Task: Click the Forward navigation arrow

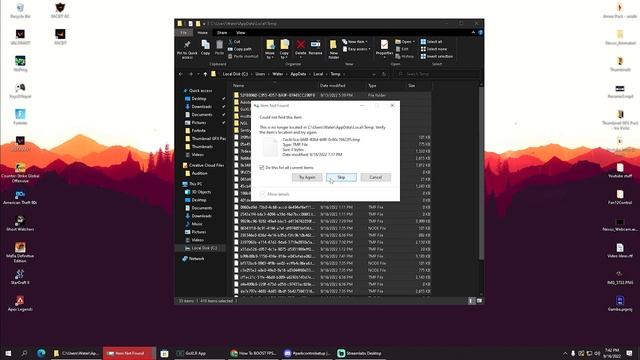Action: 190,74
